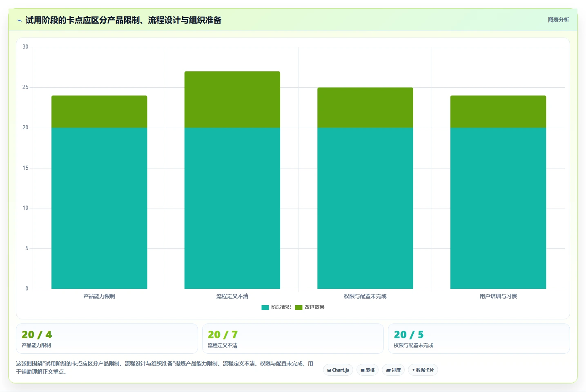586x392 pixels.
Task: Click the teal bar for 流程定义不清
Action: pyautogui.click(x=232, y=208)
